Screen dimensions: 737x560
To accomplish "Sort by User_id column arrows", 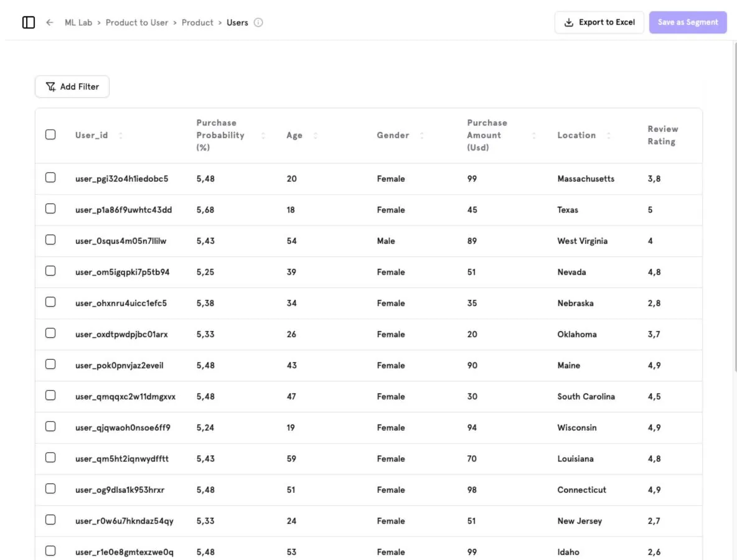I will pos(121,135).
